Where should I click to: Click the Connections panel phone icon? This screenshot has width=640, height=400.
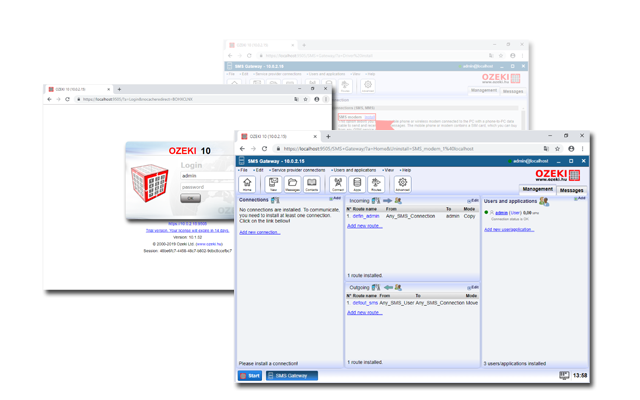276,200
